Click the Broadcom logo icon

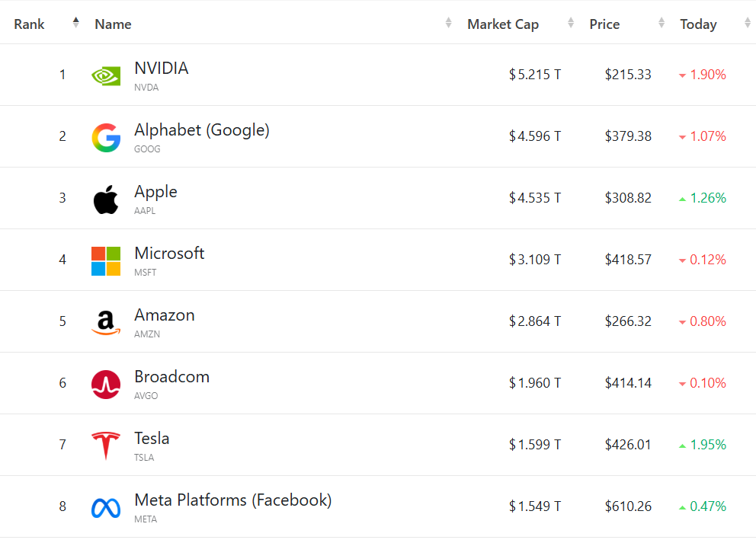click(106, 384)
